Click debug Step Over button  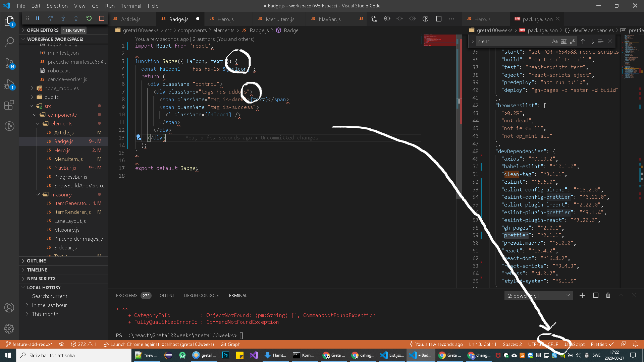click(50, 18)
